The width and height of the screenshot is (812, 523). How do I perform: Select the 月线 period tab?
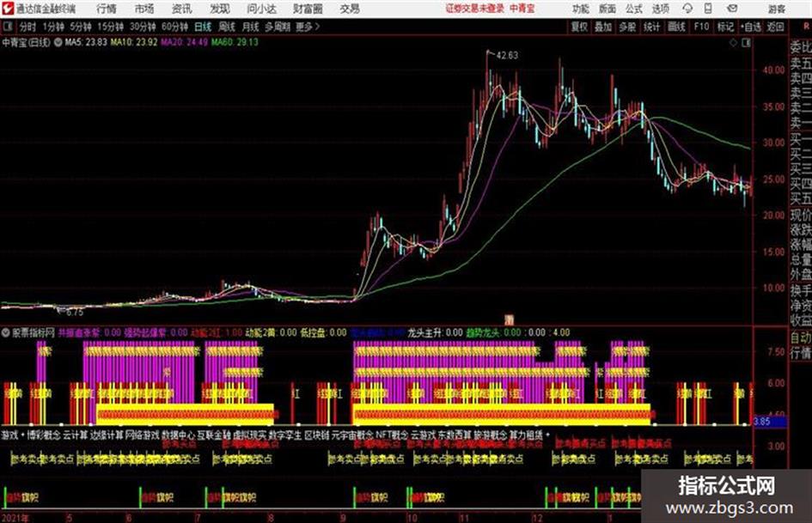pos(251,27)
